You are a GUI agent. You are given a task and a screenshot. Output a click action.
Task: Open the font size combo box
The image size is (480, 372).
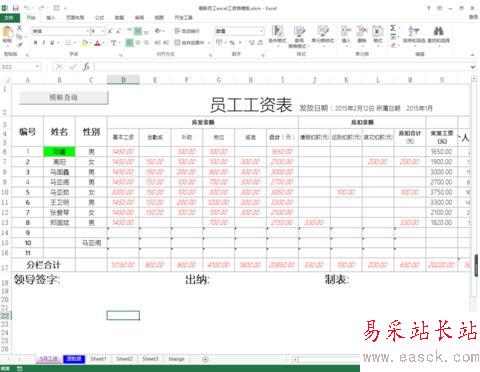pyautogui.click(x=98, y=31)
